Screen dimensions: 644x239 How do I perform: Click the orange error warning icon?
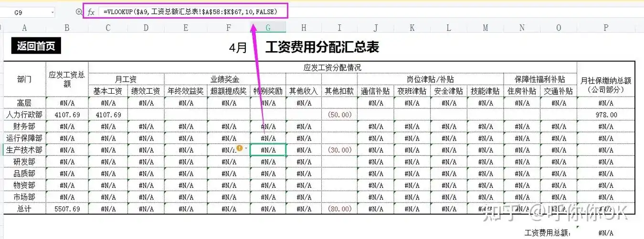(x=240, y=148)
